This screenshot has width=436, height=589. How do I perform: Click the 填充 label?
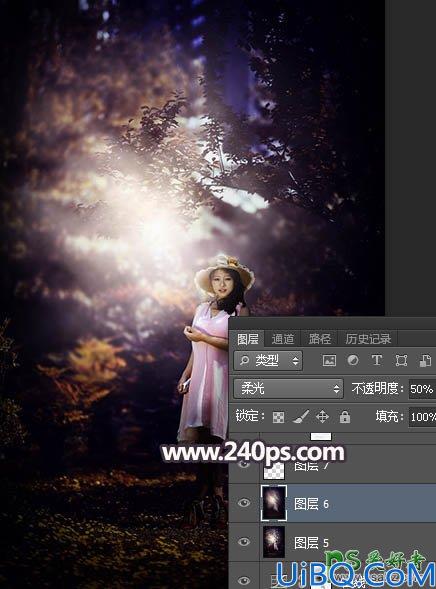(x=390, y=417)
